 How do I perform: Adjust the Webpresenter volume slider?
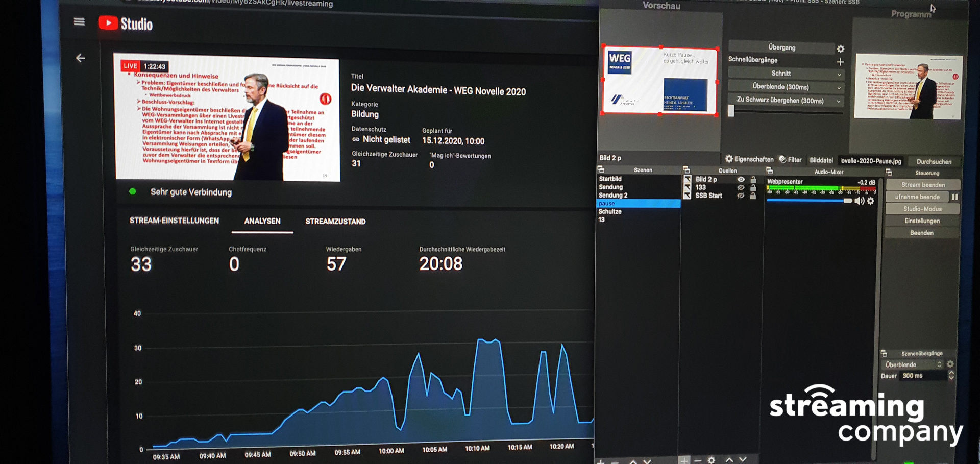point(810,201)
